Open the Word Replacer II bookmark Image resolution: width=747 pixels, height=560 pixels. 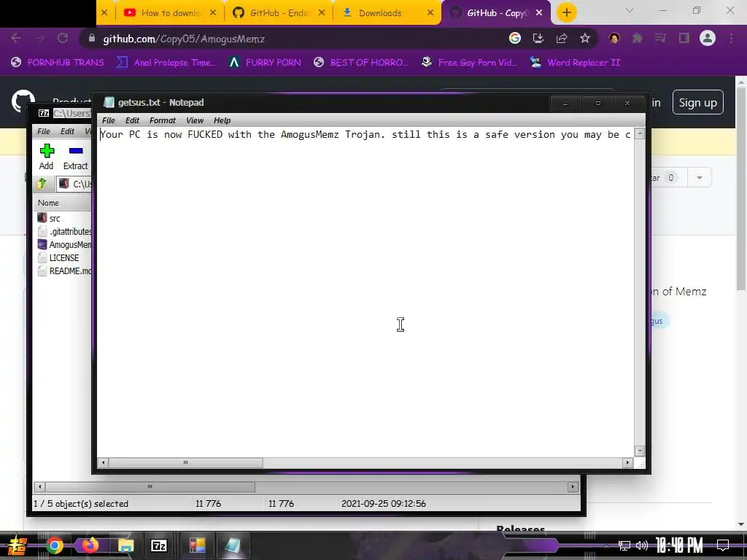575,63
